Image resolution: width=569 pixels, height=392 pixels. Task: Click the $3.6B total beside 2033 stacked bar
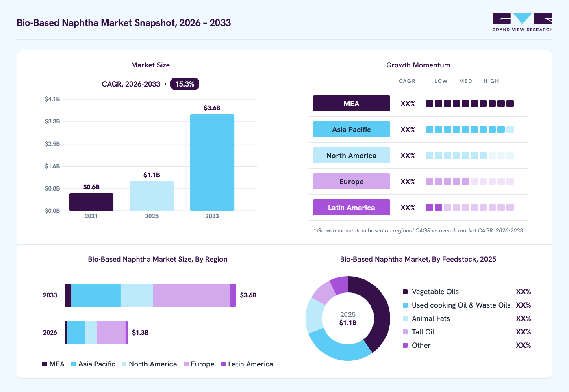coord(248,295)
